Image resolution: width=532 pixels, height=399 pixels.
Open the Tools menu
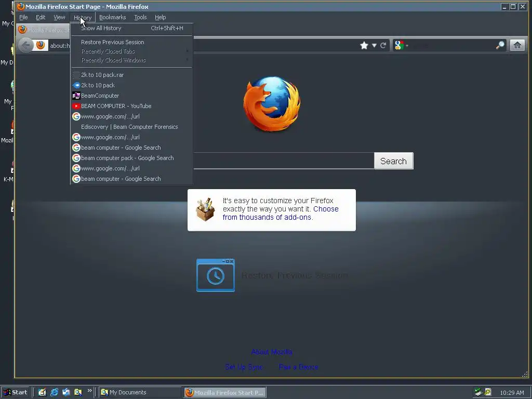(x=140, y=17)
